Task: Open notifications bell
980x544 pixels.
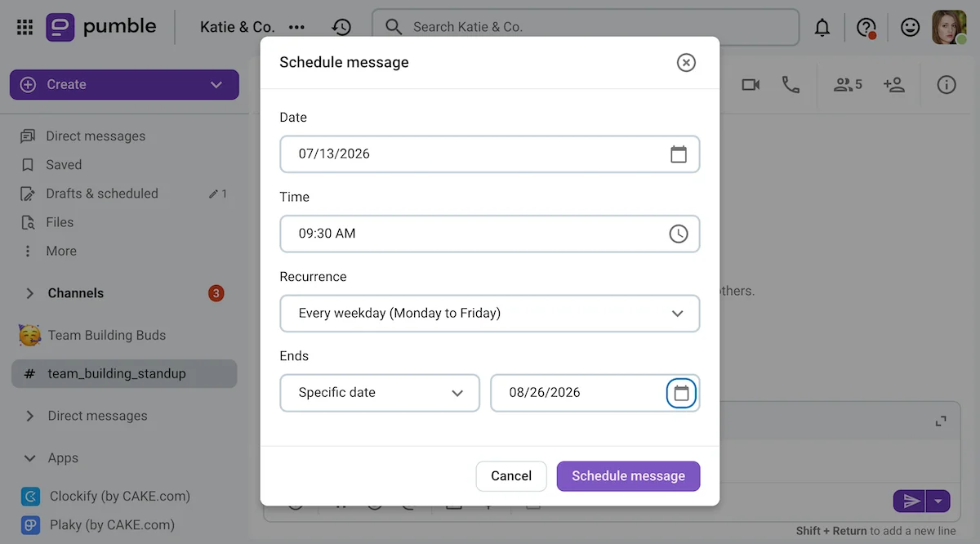Action: click(x=822, y=27)
